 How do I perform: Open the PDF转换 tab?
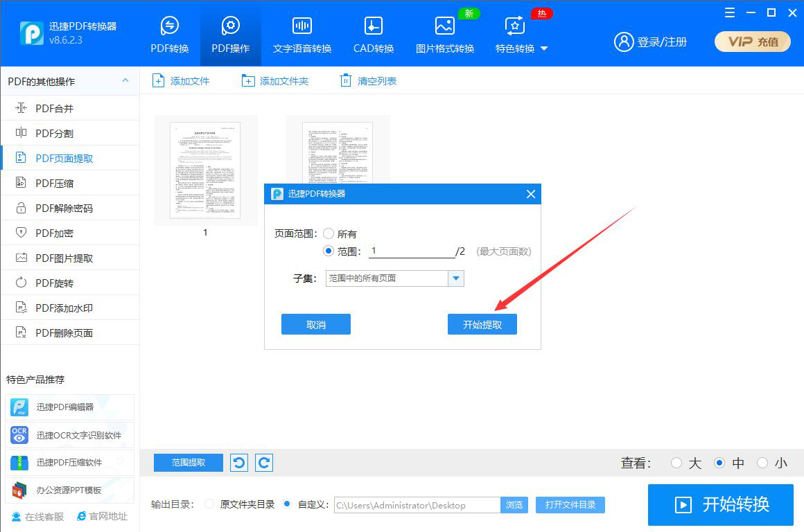coord(170,35)
